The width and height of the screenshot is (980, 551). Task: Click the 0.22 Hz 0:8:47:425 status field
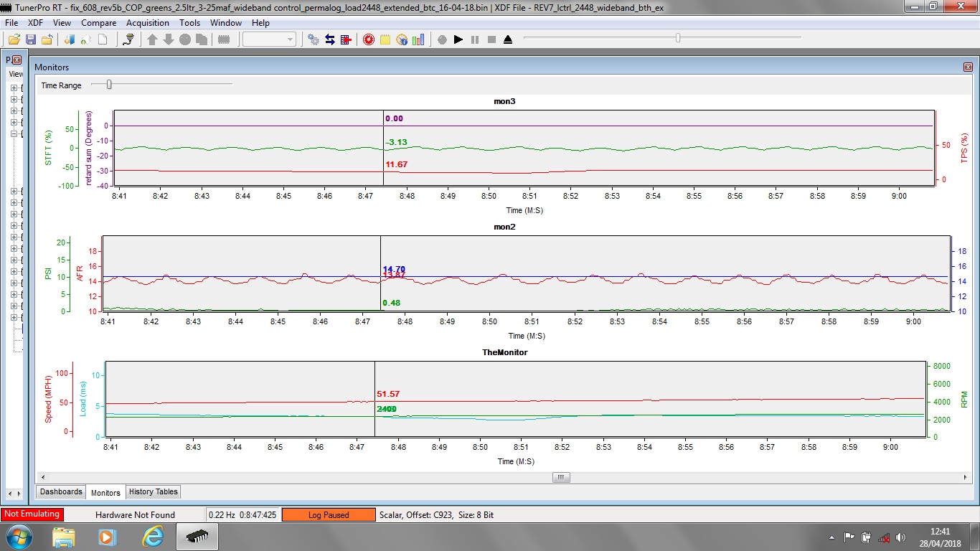[242, 514]
